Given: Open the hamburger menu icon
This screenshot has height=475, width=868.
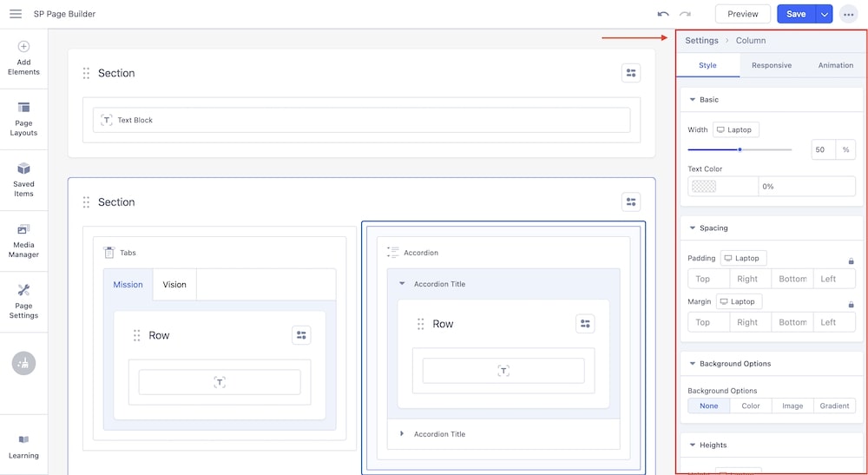Looking at the screenshot, I should point(16,14).
